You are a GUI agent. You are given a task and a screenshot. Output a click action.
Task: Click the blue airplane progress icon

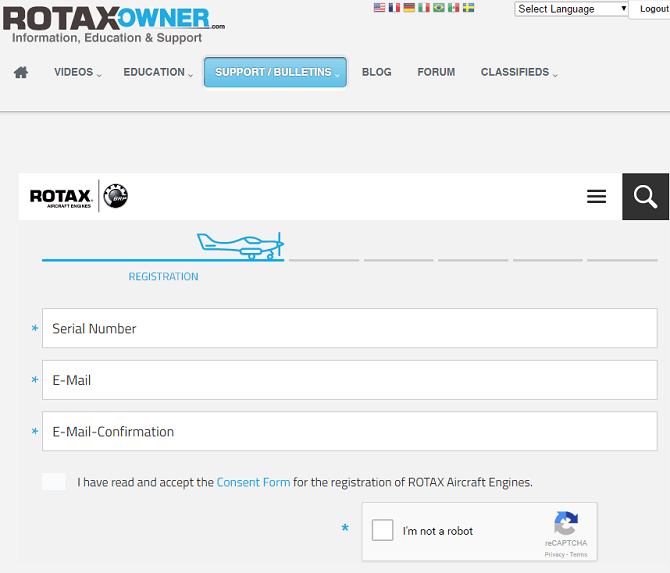pos(241,246)
